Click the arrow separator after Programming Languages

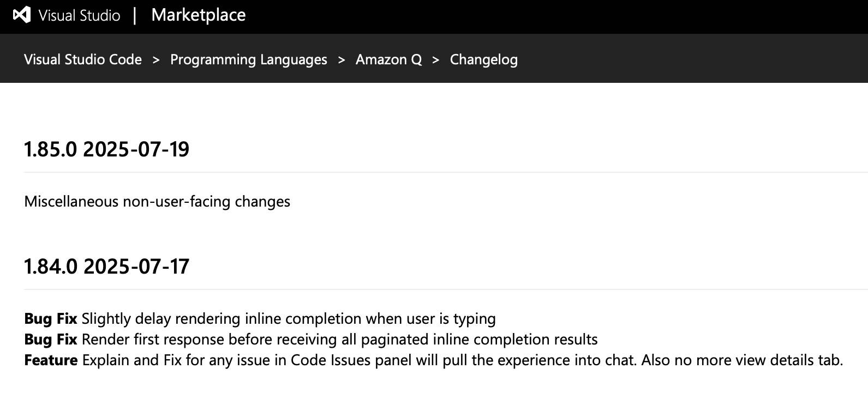pos(342,60)
